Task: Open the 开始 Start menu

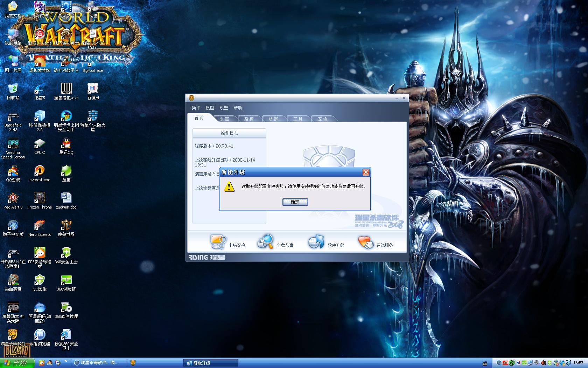Action: tap(17, 363)
